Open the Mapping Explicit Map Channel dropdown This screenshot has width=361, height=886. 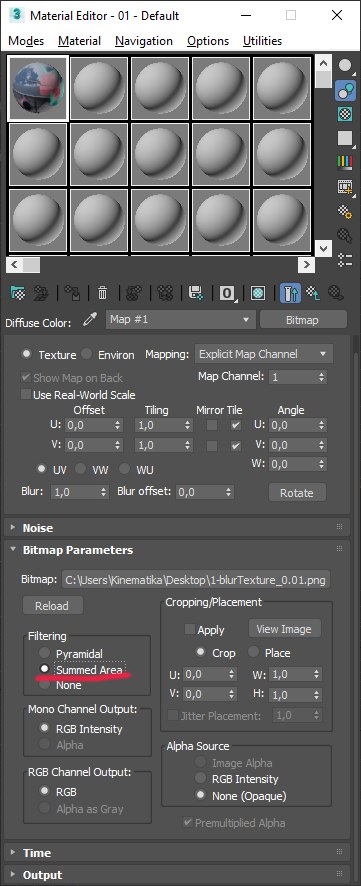264,354
